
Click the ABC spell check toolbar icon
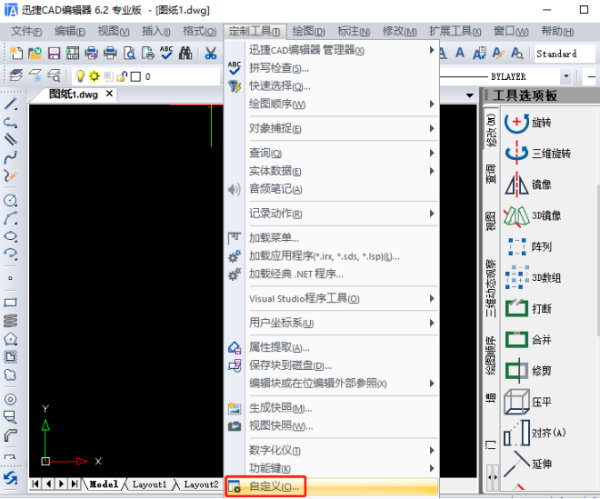pyautogui.click(x=166, y=53)
